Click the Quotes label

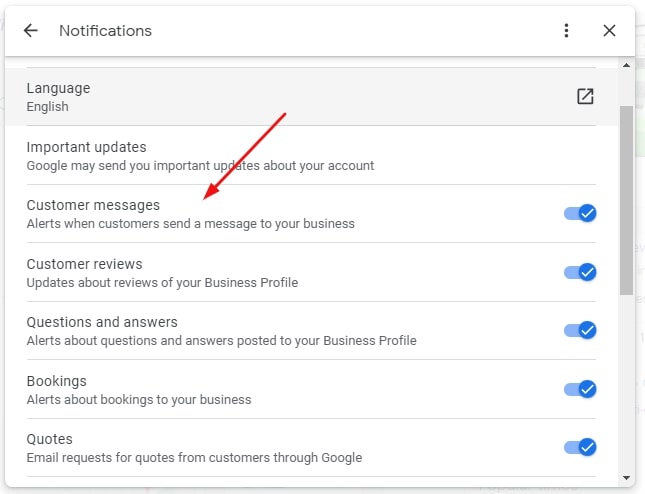(x=49, y=439)
